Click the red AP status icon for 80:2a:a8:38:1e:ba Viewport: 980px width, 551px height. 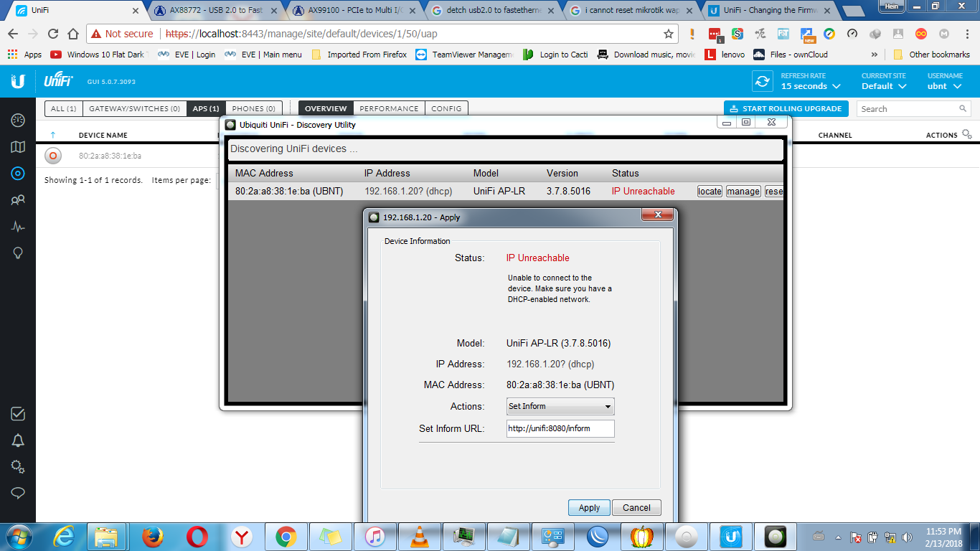(52, 156)
